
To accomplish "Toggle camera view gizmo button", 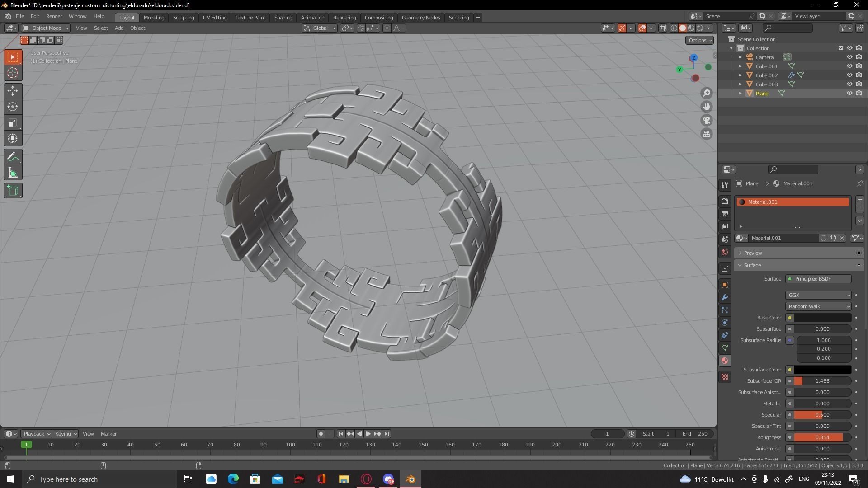I will (706, 120).
